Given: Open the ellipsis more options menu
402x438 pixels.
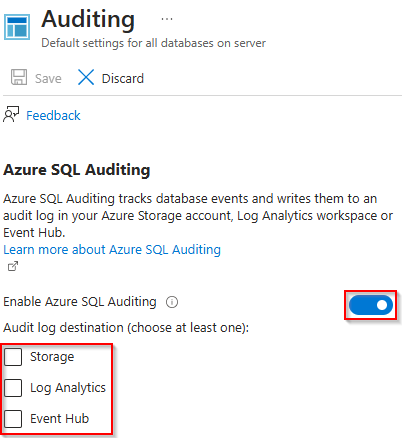Looking at the screenshot, I should [167, 19].
